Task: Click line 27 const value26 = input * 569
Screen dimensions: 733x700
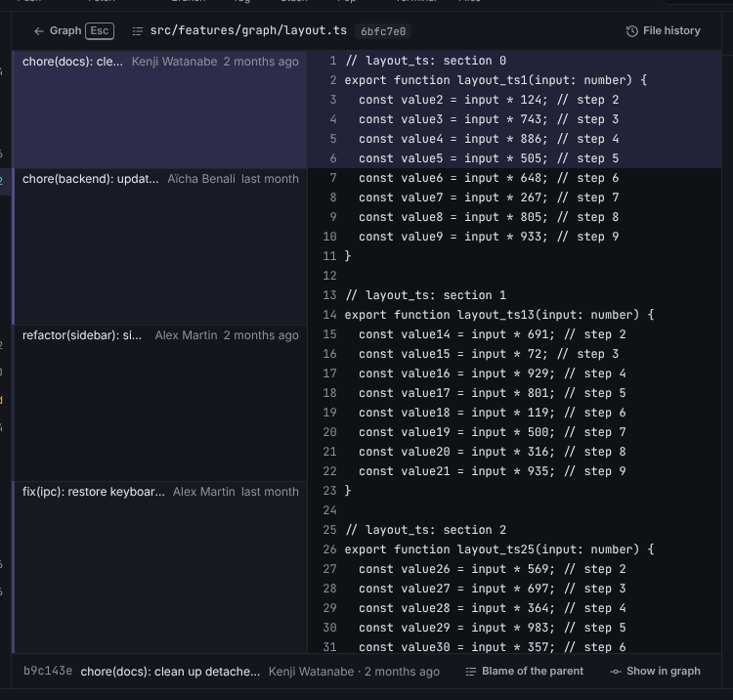Action: pyautogui.click(x=493, y=569)
